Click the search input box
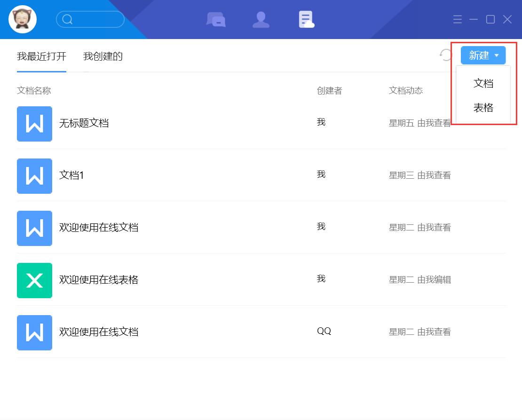Viewport: 522px width, 420px height. pyautogui.click(x=94, y=19)
